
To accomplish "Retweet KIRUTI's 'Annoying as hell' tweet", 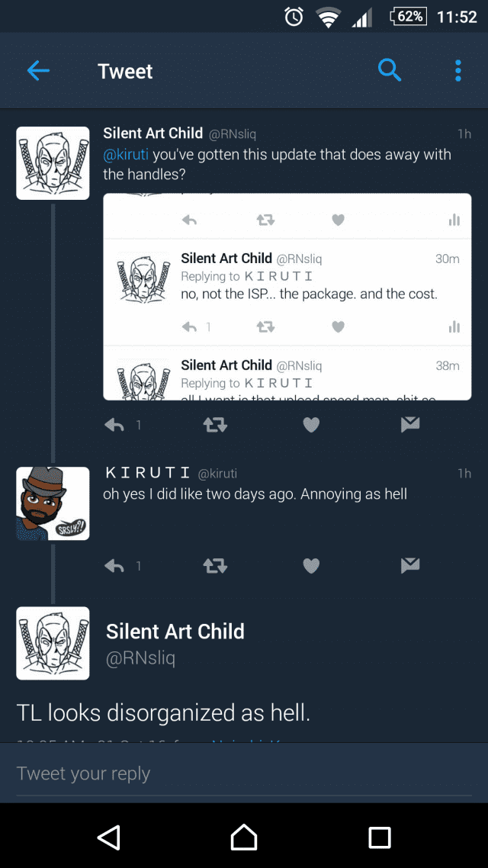I will [215, 566].
